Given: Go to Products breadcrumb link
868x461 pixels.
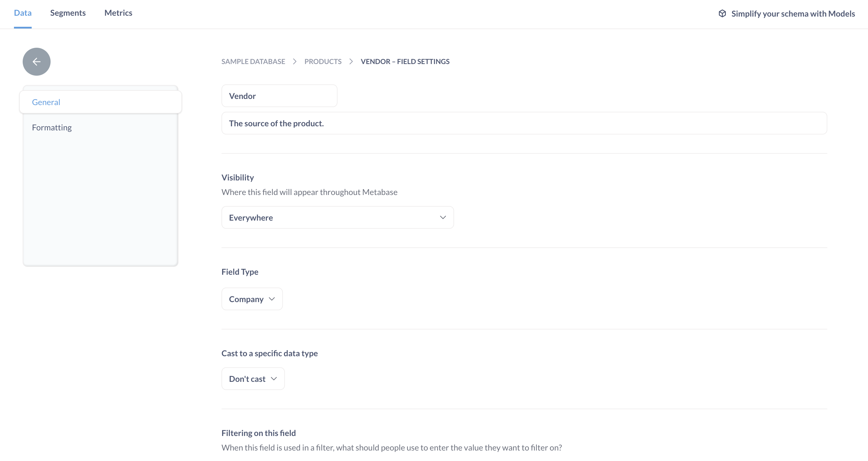Looking at the screenshot, I should click(x=323, y=61).
